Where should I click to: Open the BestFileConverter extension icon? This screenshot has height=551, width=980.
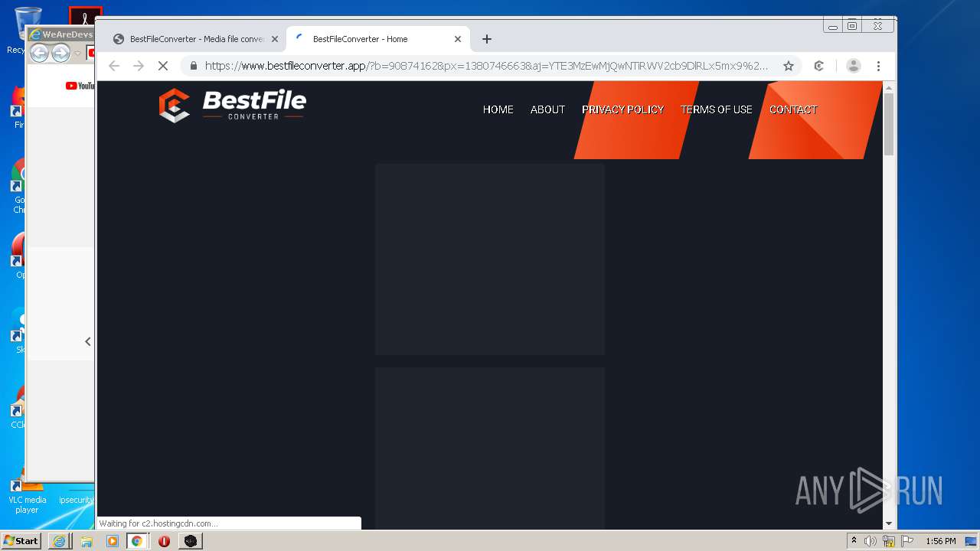click(819, 66)
